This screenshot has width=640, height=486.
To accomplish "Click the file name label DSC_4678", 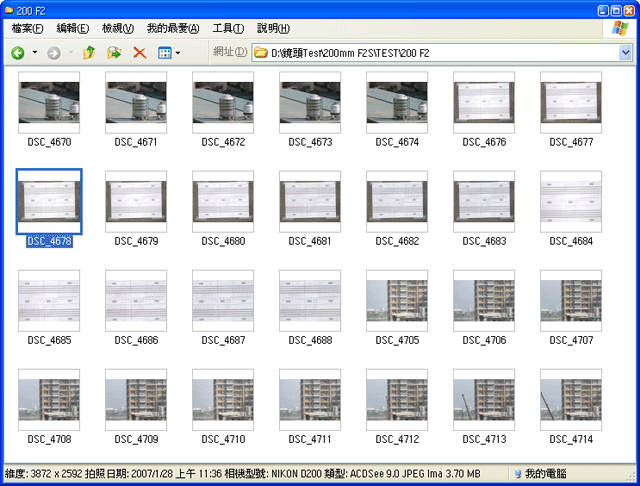I will (x=49, y=241).
